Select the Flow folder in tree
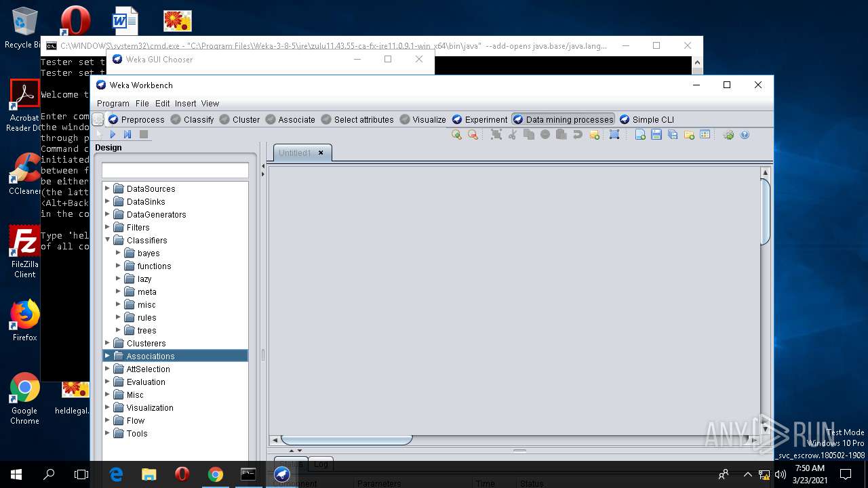The image size is (868, 488). click(129, 420)
